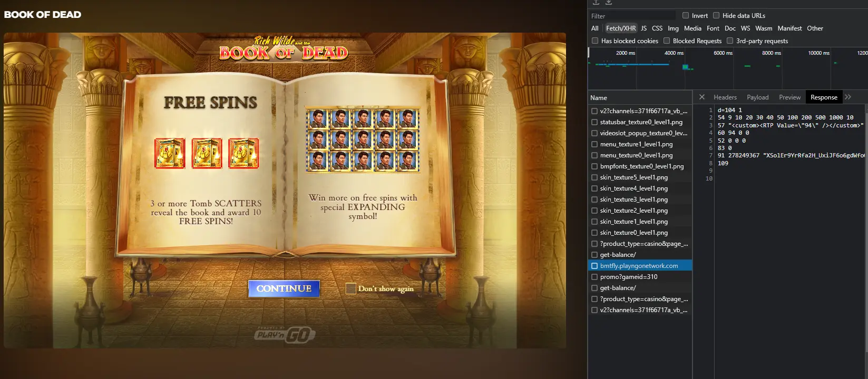Select the bmtfly.playngonetwork.com request
Viewport: 868px width, 379px height.
pyautogui.click(x=640, y=266)
